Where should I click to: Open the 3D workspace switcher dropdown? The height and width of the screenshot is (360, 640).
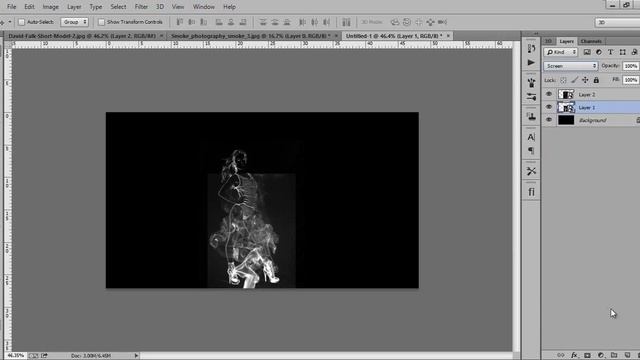coord(618,22)
